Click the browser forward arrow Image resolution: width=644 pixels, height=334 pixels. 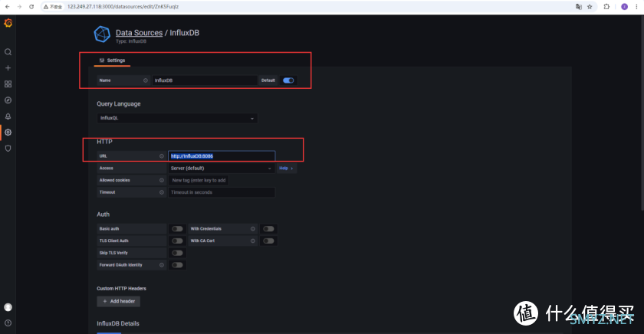tap(19, 7)
